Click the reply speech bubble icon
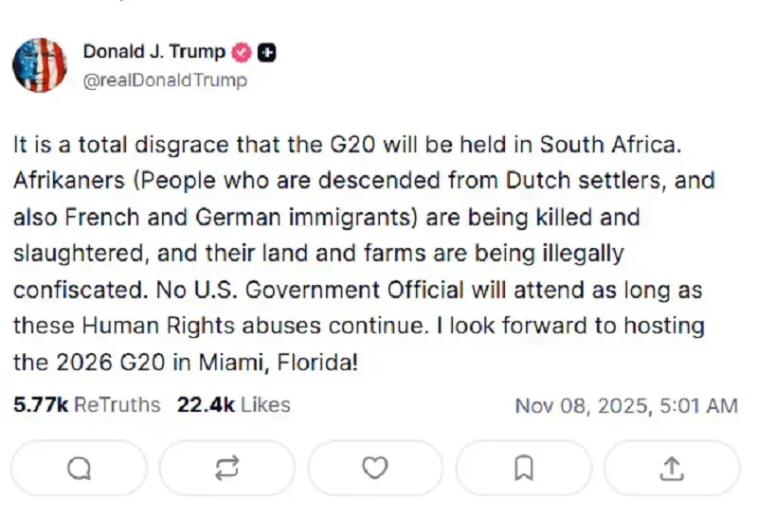The image size is (758, 532). pyautogui.click(x=80, y=468)
